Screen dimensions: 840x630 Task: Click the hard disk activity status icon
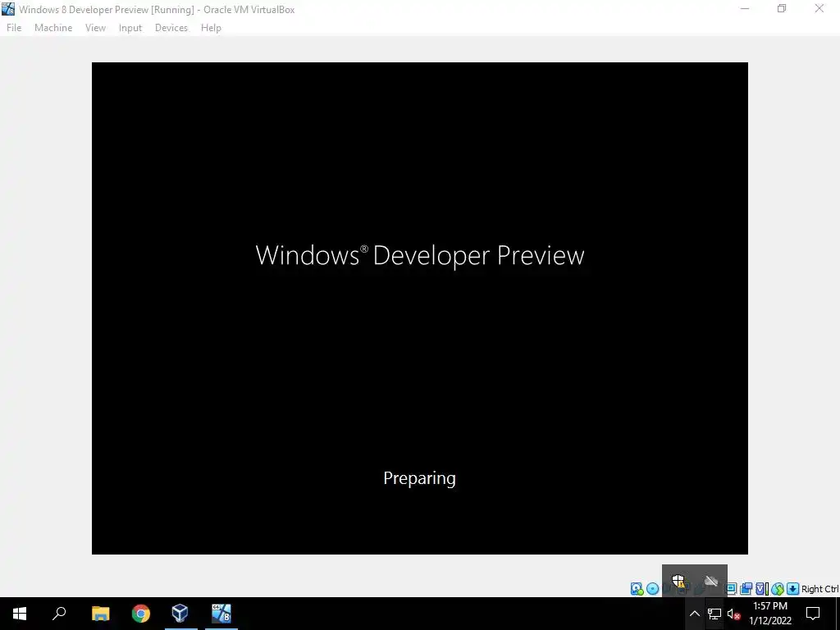637,589
